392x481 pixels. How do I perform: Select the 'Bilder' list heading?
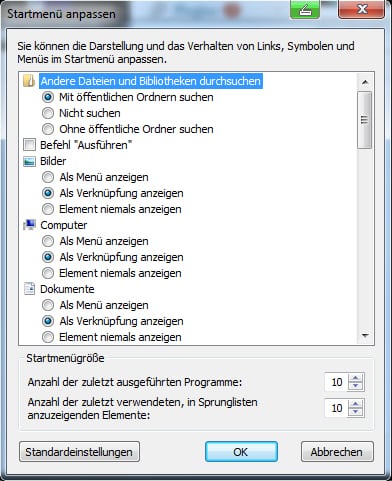pos(53,161)
